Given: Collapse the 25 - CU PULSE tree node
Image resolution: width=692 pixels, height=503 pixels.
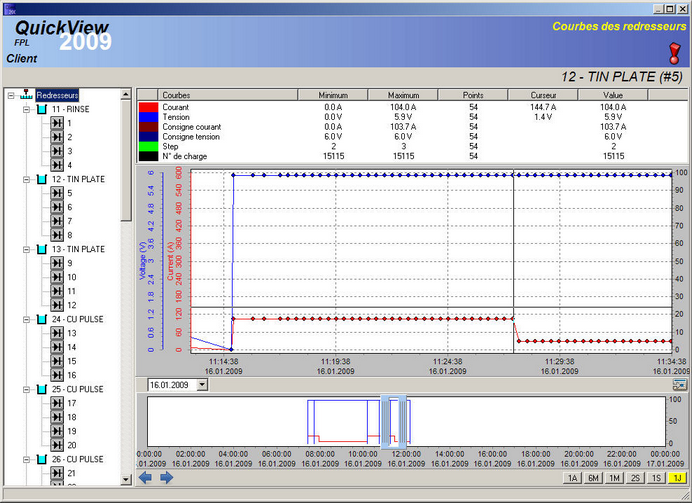Looking at the screenshot, I should point(26,390).
